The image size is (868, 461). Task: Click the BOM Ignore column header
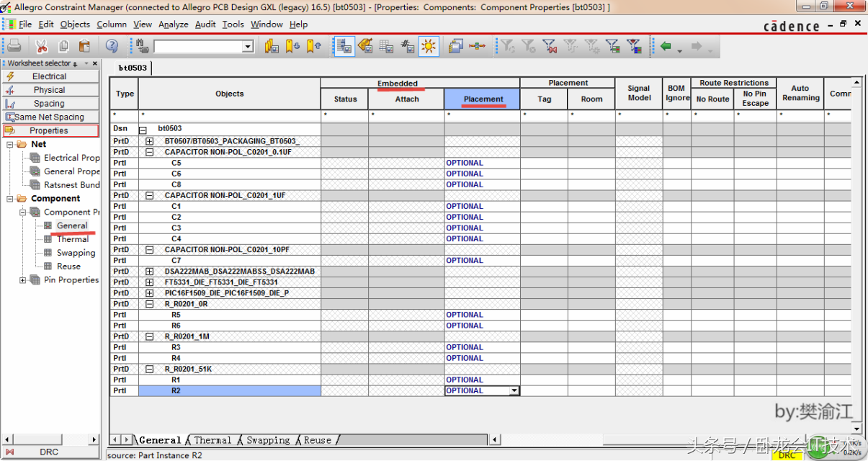(677, 94)
